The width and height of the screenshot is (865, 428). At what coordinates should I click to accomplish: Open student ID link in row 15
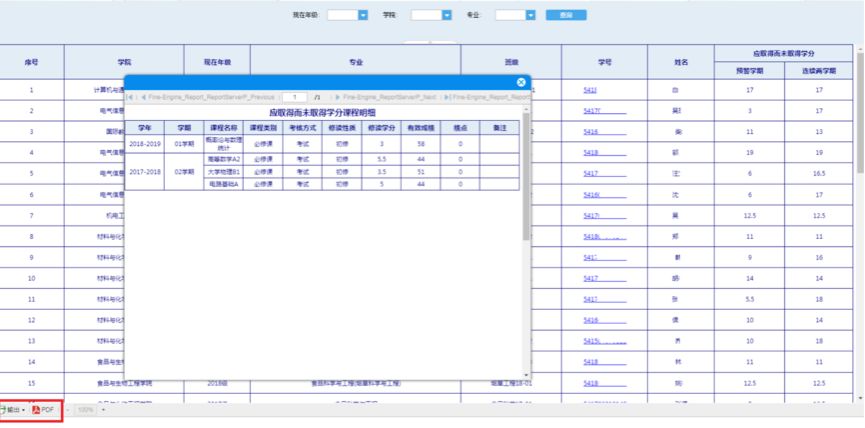[x=604, y=383]
